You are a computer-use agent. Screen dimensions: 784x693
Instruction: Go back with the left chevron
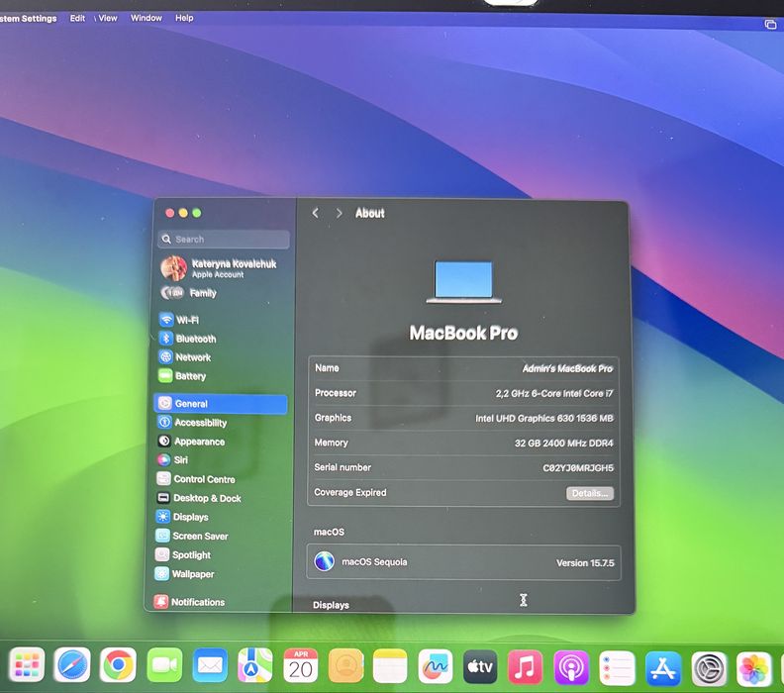[x=316, y=213]
